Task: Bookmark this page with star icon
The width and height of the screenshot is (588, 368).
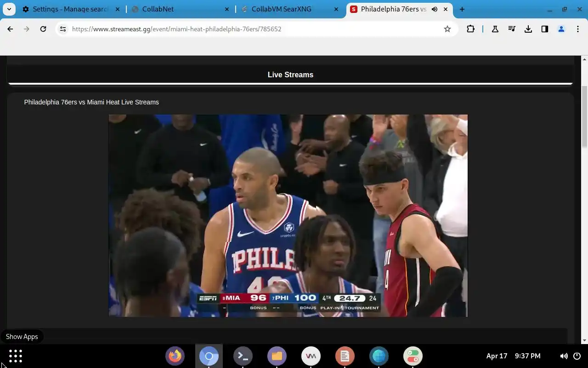Action: tap(447, 29)
